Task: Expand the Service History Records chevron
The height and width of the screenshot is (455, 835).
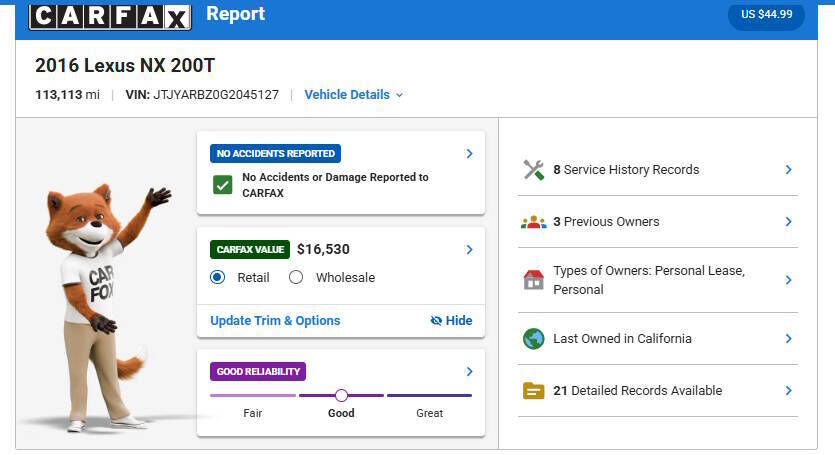Action: (789, 170)
